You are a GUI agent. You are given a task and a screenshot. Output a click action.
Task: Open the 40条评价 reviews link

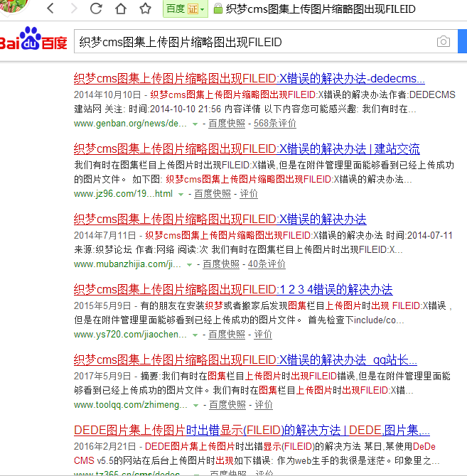click(267, 264)
